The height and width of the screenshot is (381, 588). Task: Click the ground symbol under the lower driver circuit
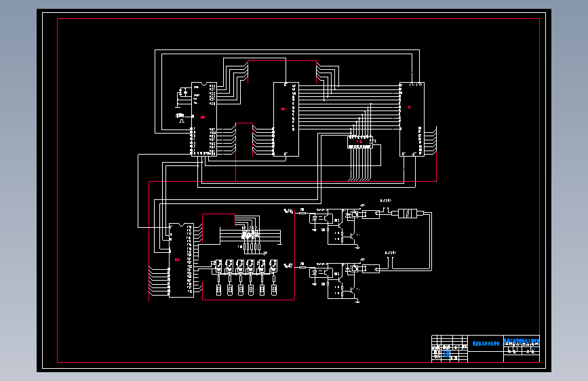click(x=357, y=301)
